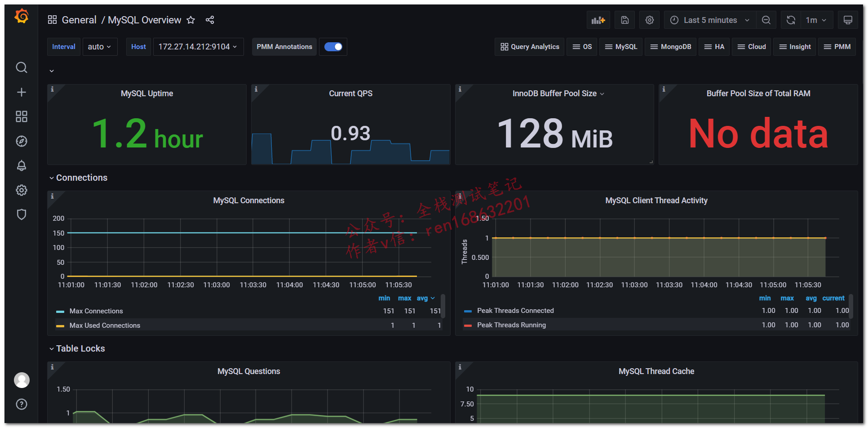Open the Grafana home logo
Image resolution: width=868 pixels, height=428 pixels.
22,17
